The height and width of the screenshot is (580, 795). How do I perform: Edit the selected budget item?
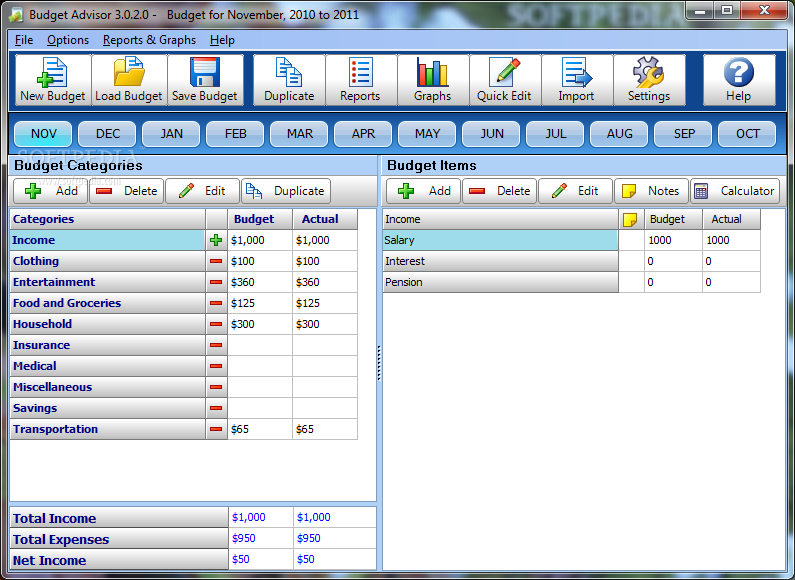[x=575, y=191]
